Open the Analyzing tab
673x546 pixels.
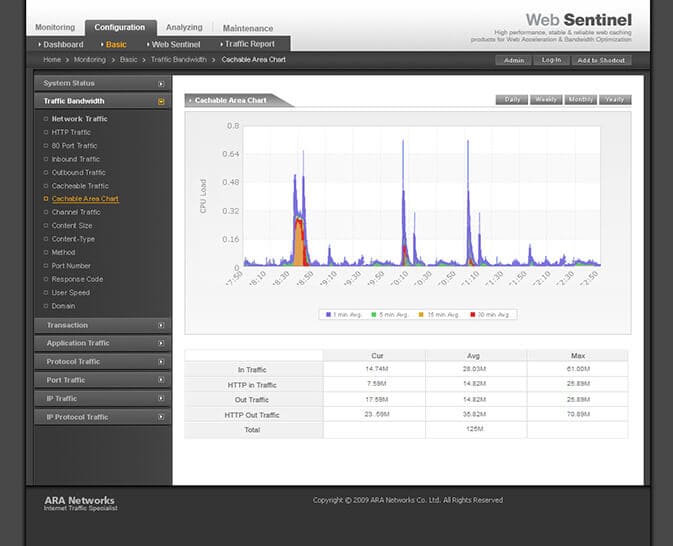pyautogui.click(x=184, y=27)
